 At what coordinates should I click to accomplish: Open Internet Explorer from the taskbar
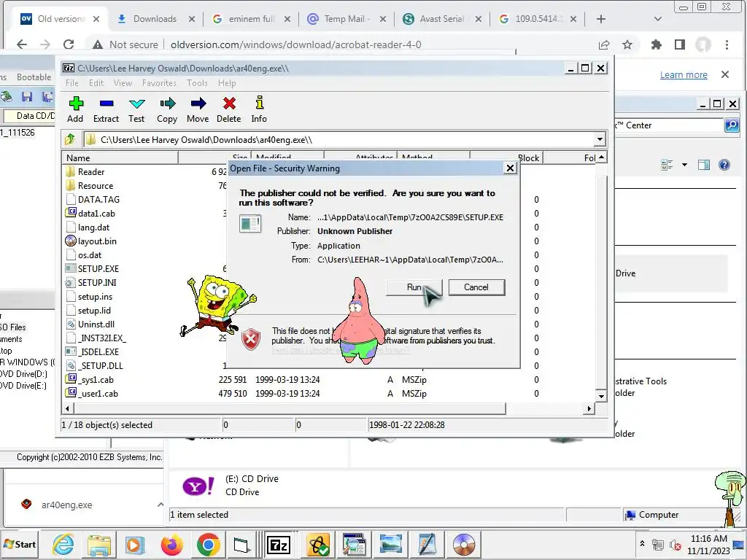[63, 544]
